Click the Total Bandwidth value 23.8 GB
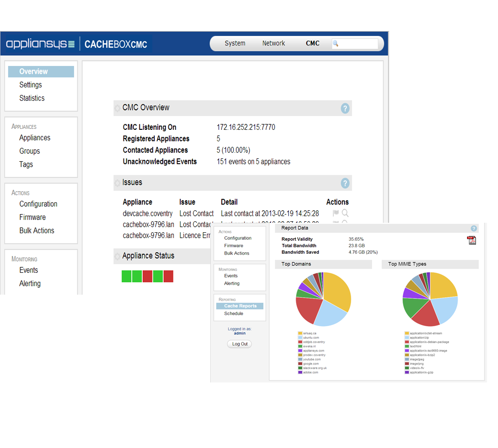This screenshot has height=448, width=498. coord(357,246)
